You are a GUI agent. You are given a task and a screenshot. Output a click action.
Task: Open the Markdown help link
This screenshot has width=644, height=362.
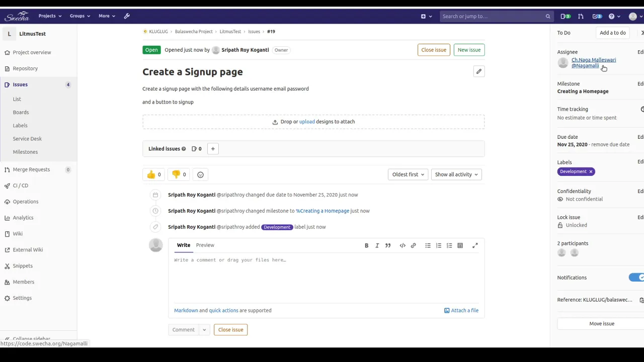186,310
